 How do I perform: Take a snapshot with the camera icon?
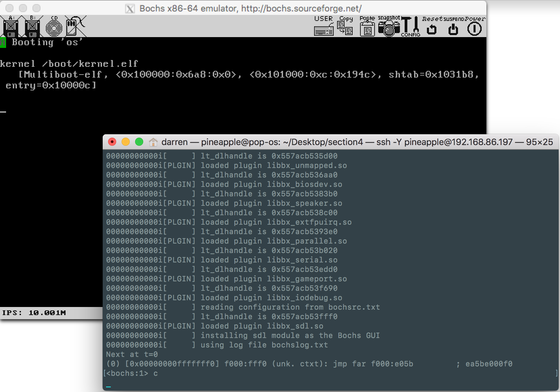coord(389,26)
